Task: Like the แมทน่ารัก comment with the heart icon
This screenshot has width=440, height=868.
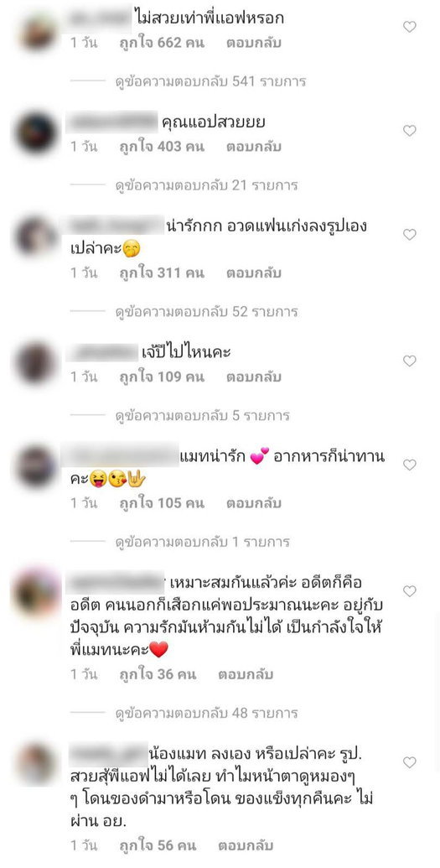Action: (x=409, y=465)
